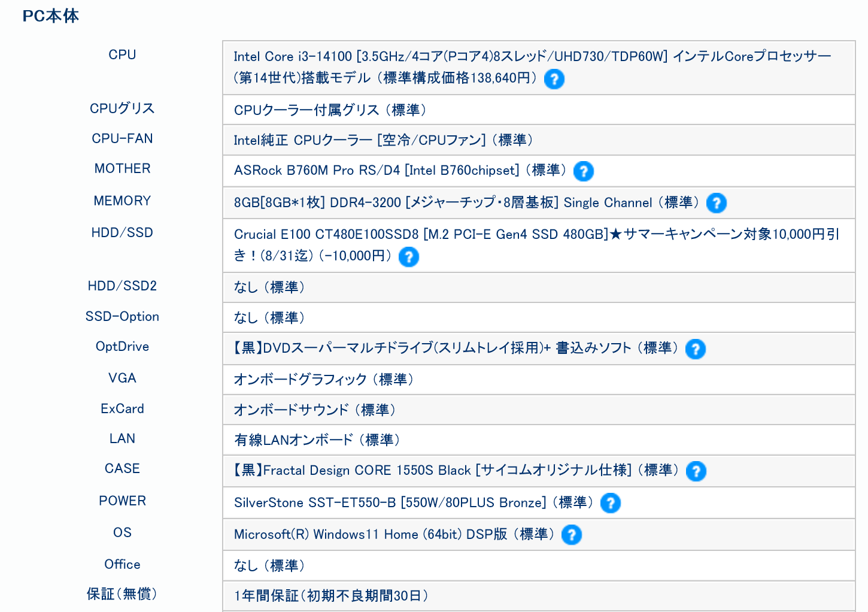Select the OS row label
Screen dimensions: 868x612
tap(122, 532)
